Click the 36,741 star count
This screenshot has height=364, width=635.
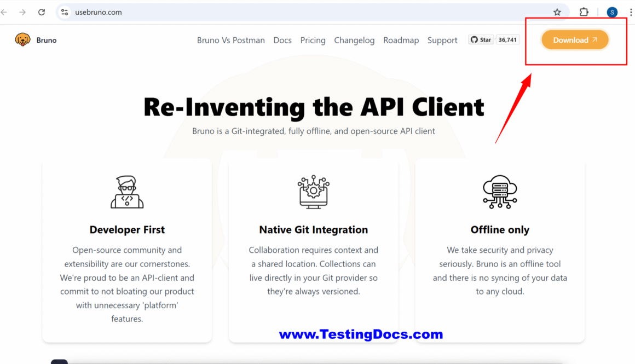tap(507, 39)
